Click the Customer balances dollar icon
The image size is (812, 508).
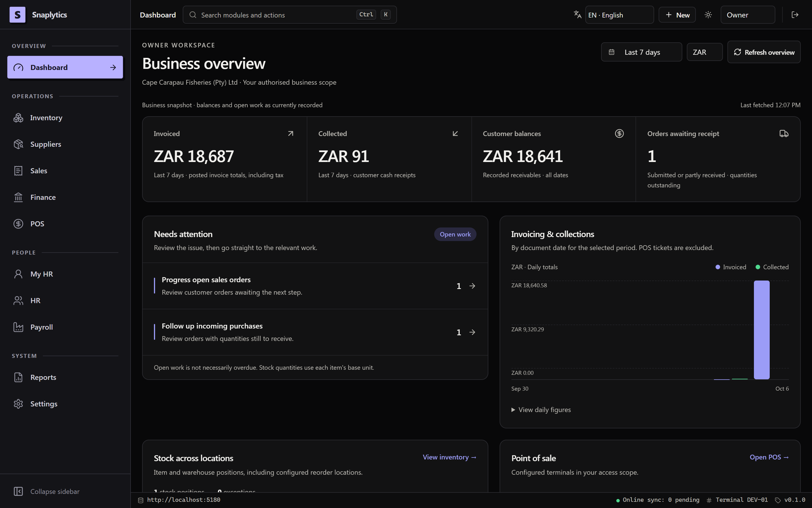[619, 133]
